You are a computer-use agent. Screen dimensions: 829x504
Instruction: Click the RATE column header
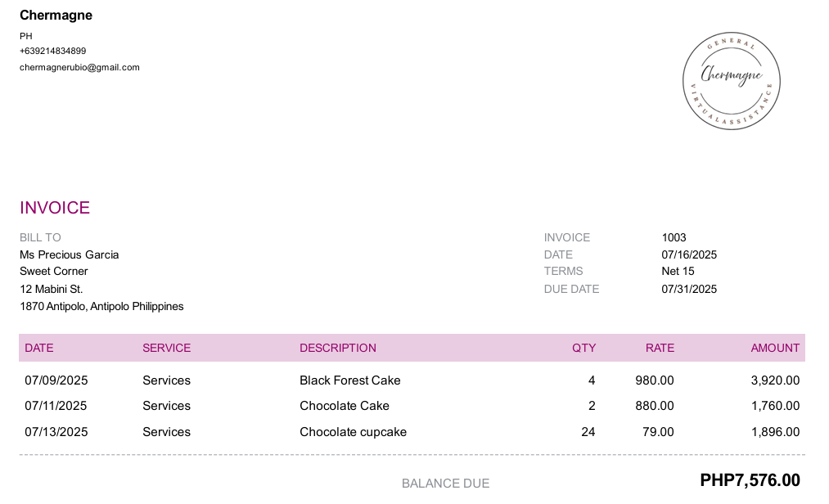coord(660,348)
